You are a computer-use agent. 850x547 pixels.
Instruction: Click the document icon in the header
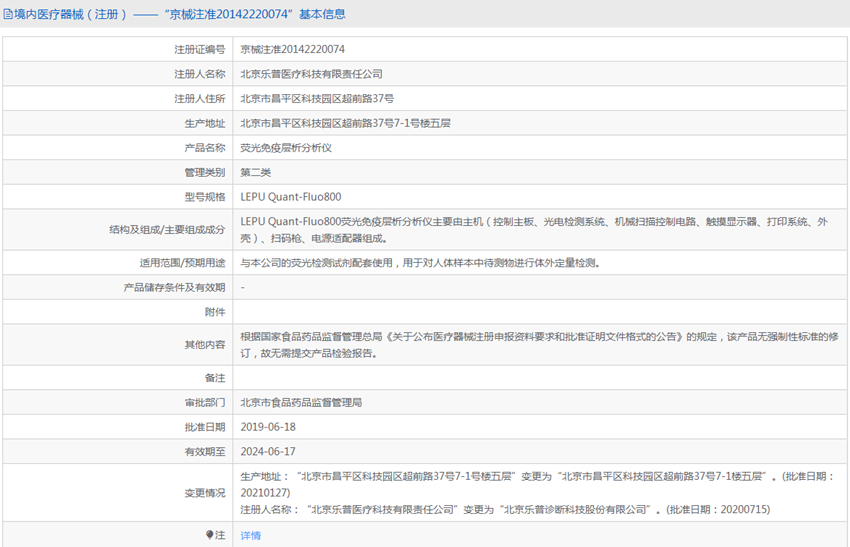click(x=8, y=14)
